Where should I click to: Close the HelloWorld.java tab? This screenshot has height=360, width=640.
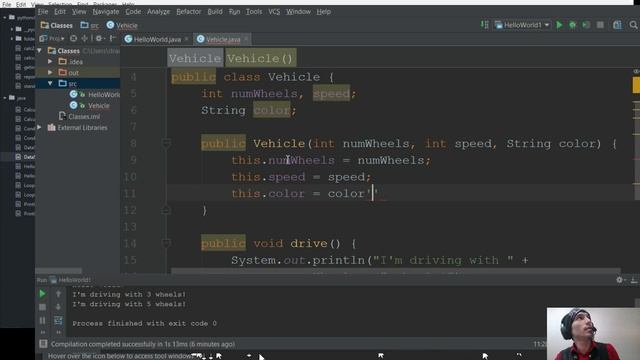(x=187, y=39)
